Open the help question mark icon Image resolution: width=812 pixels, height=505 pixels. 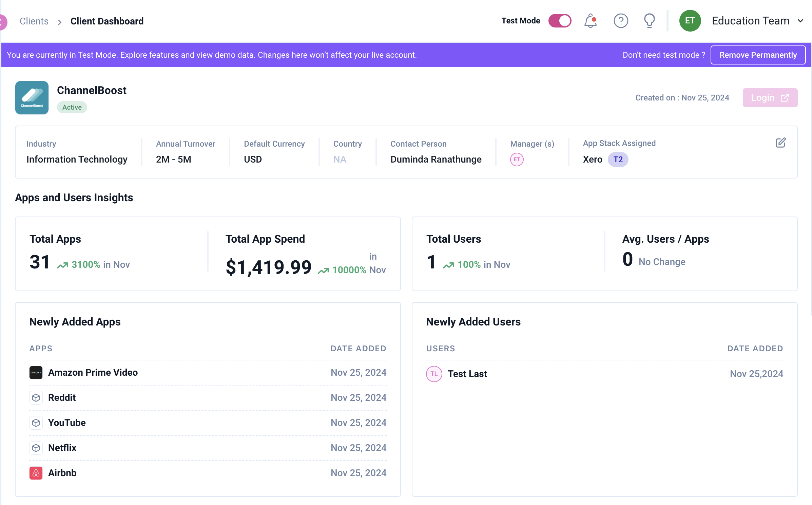click(x=621, y=21)
